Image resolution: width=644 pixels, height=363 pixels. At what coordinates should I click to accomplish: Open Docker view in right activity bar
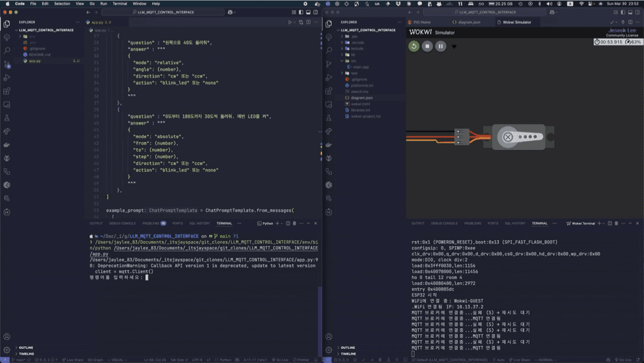point(329,145)
